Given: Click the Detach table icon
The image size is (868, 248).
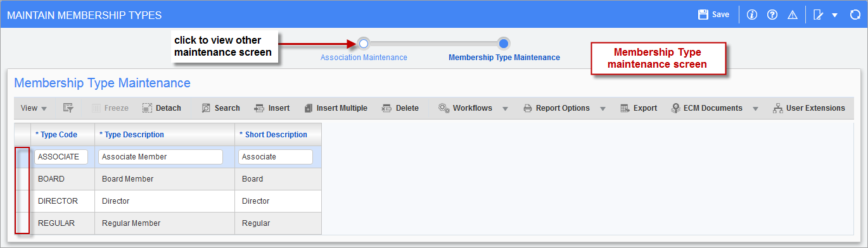Looking at the screenshot, I should coord(147,108).
